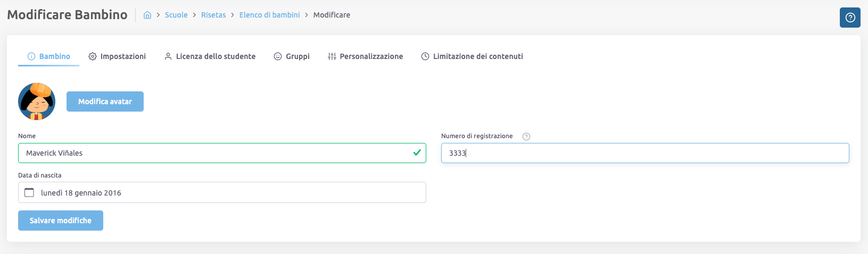This screenshot has height=254, width=868.
Task: Go to Scuole breadcrumb link
Action: [176, 15]
